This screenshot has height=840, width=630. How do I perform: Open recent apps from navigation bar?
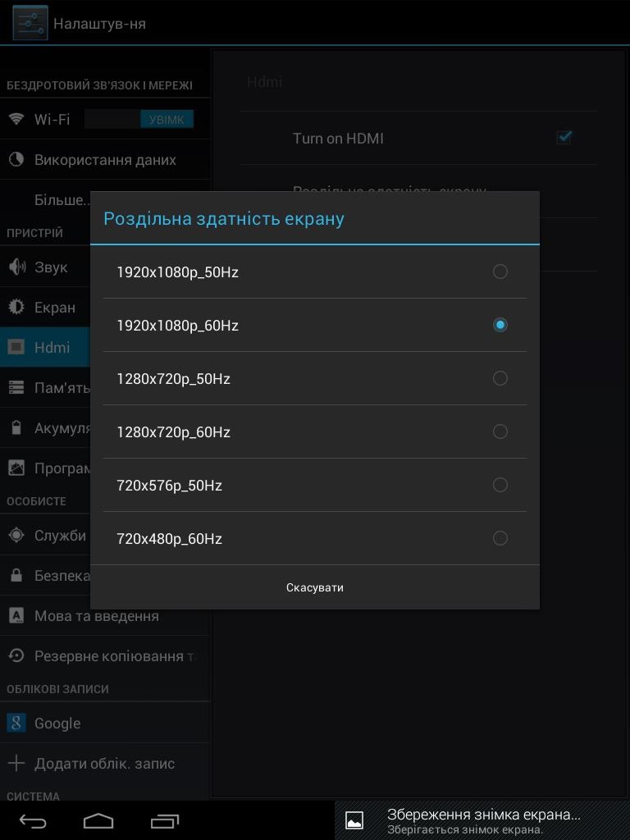coord(165,820)
